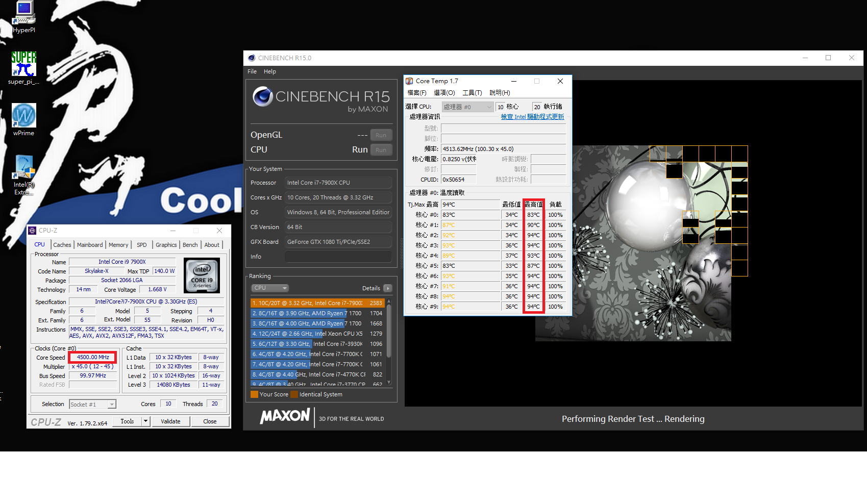Image resolution: width=867 pixels, height=504 pixels.
Task: Click the Intel Core i9 logo in CPU-Z
Action: [202, 275]
